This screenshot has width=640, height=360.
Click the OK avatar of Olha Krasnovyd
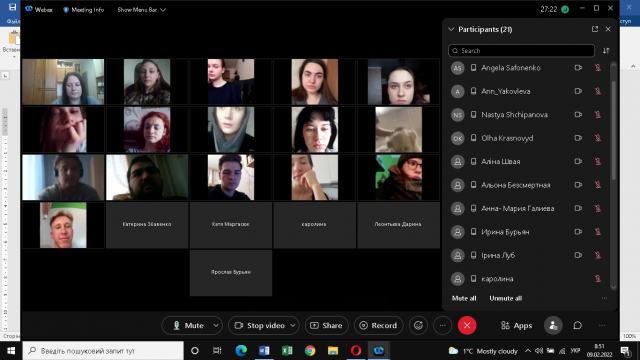pos(458,138)
